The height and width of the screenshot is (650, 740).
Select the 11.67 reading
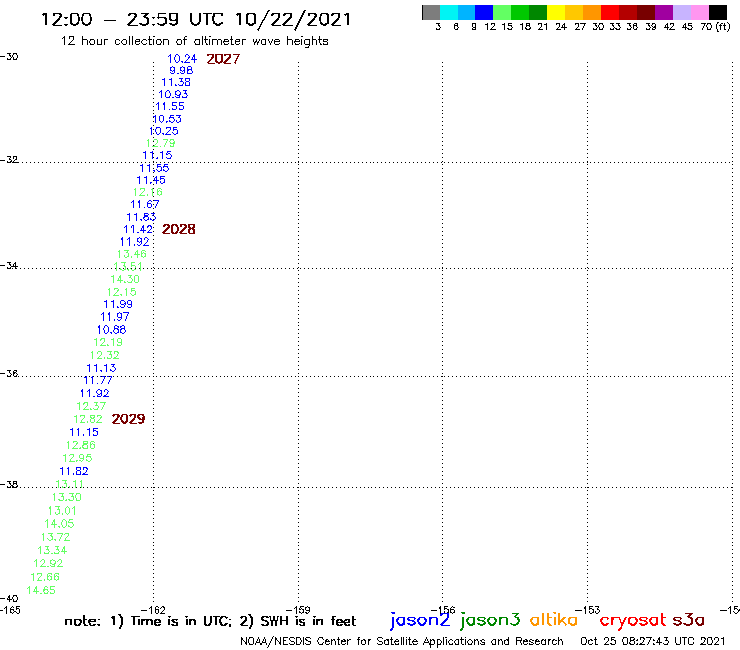pyautogui.click(x=145, y=204)
